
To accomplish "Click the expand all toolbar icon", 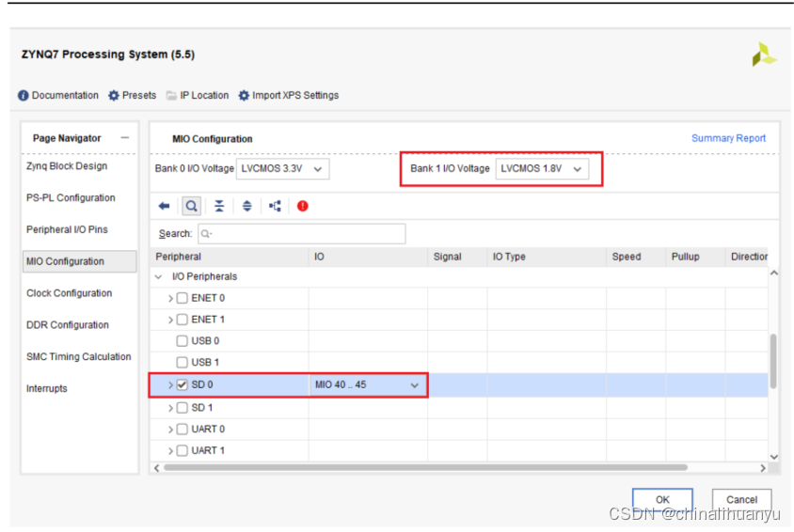I will 246,206.
